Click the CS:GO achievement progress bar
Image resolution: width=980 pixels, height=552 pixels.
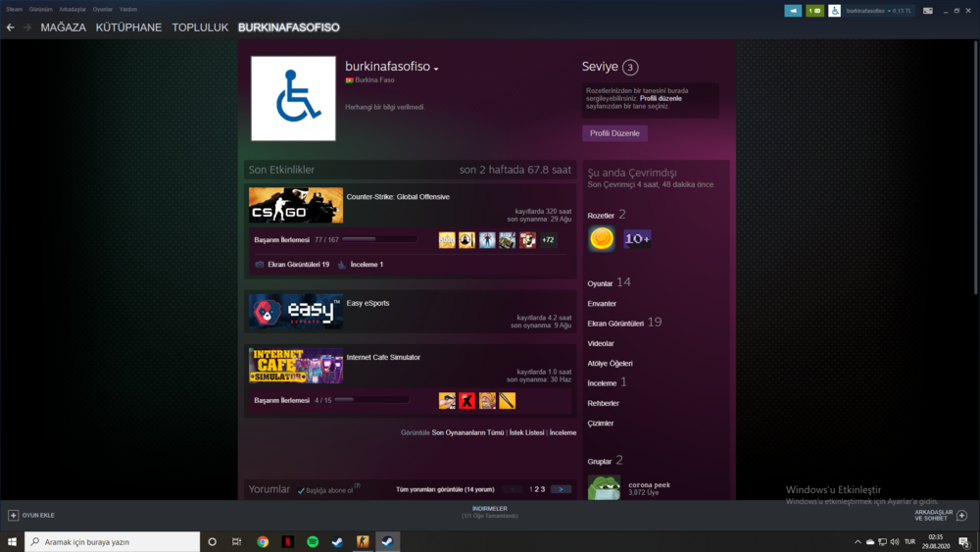[378, 239]
